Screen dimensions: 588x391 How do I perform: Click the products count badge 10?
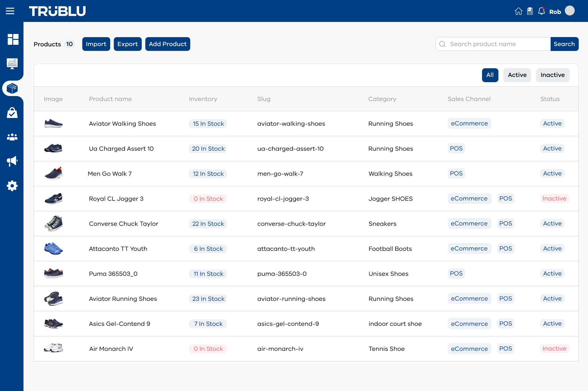[70, 44]
